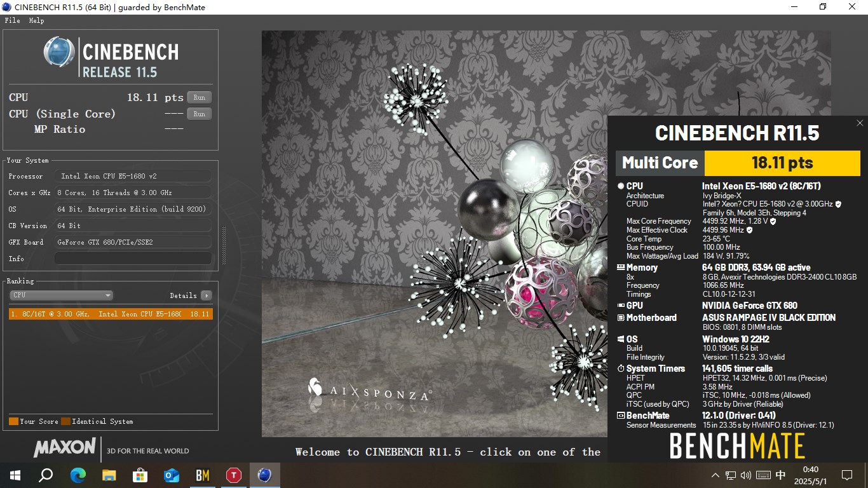The width and height of the screenshot is (868, 488).
Task: Click the Max Effective Clock shield icon
Action: click(750, 230)
